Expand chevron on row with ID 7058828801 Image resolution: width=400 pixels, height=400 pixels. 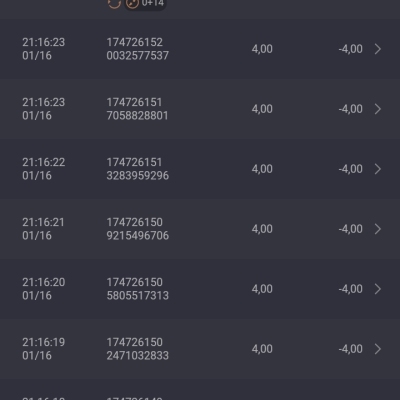[378, 109]
